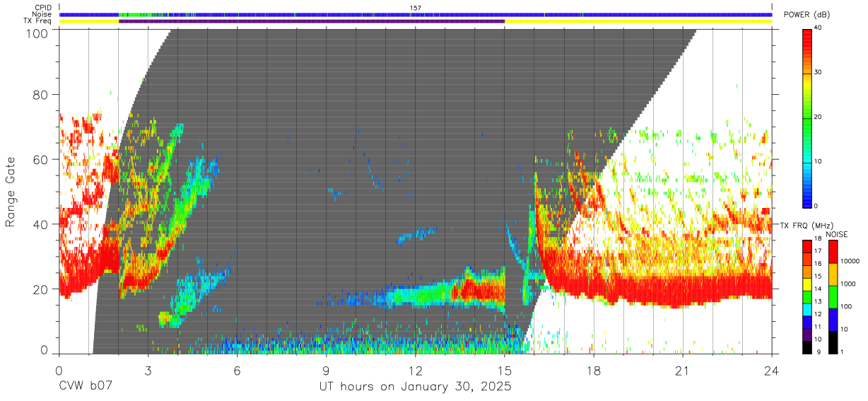The height and width of the screenshot is (401, 868).
Task: Click the 40 tick on the POWER scale
Action: pyautogui.click(x=819, y=28)
